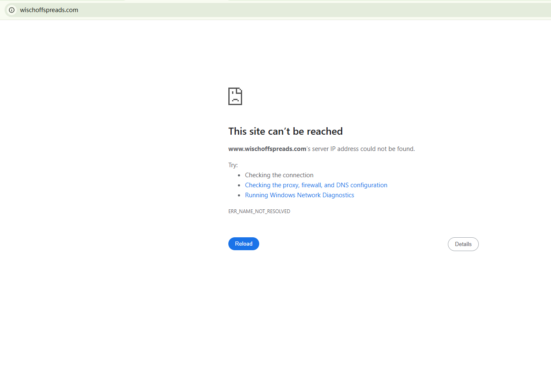Open 'Checking the proxy, firewall, and DNS configuration' link
The image size is (551, 392).
[316, 185]
